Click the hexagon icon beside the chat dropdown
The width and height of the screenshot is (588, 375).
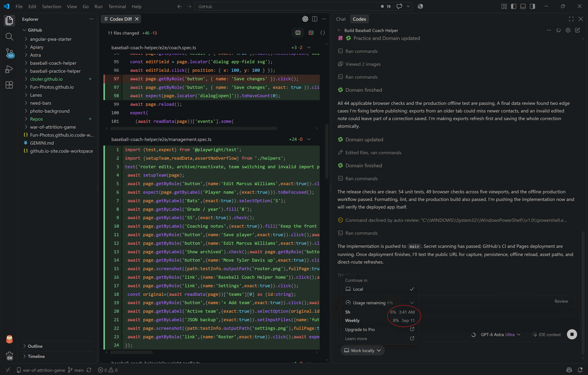click(420, 6)
